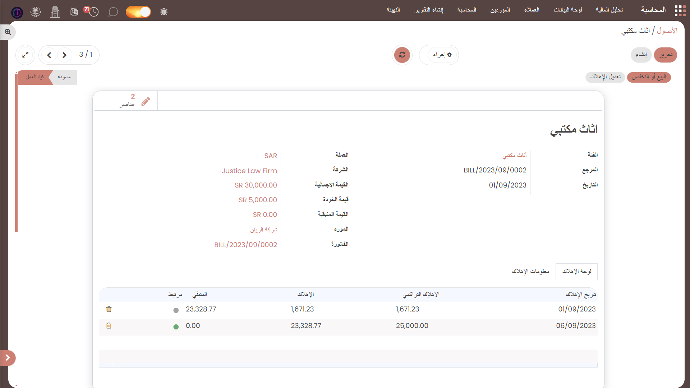
Task: Switch to معلومات الإهلاك tab
Action: (530, 271)
